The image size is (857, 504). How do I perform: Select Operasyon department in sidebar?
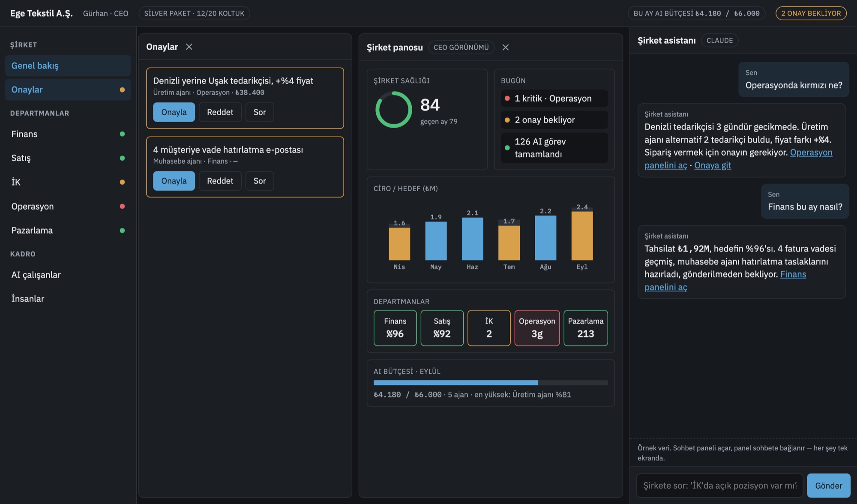[68, 206]
